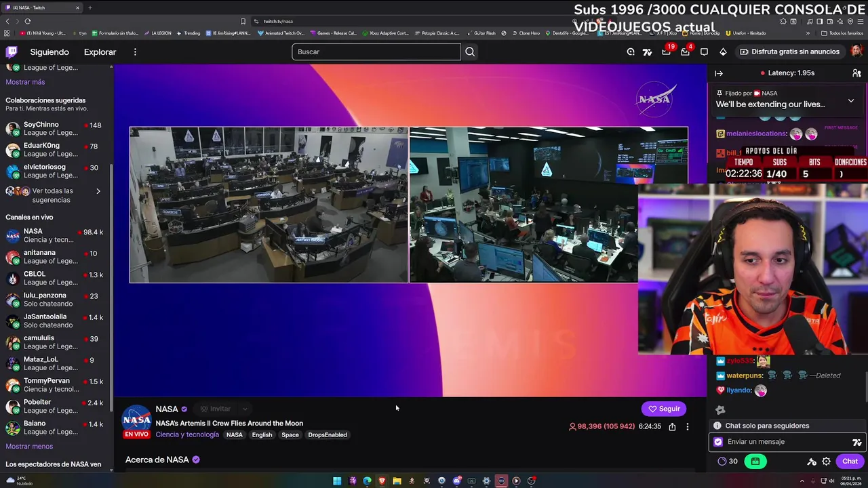Open the Clone Hero bookmark
The height and width of the screenshot is (488, 868).
526,33
